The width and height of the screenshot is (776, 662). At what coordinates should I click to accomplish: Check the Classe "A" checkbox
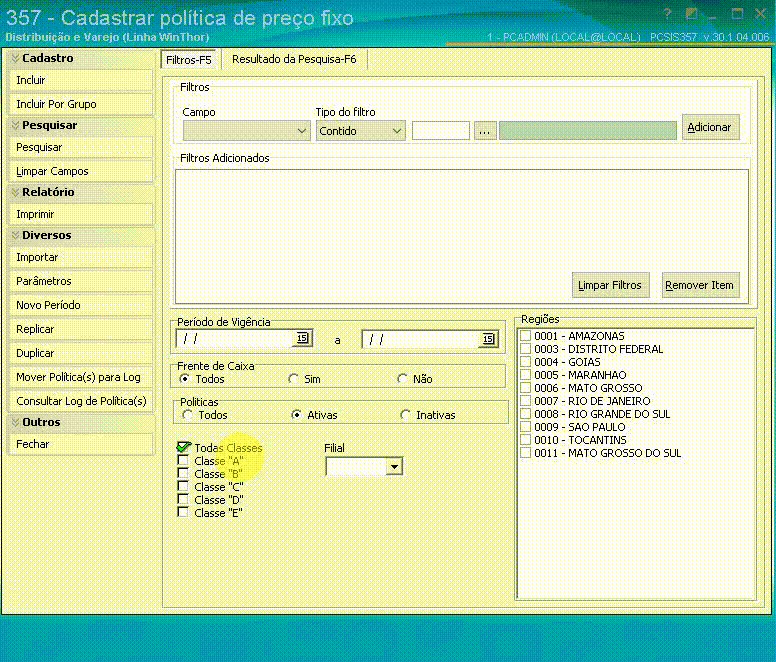click(183, 460)
